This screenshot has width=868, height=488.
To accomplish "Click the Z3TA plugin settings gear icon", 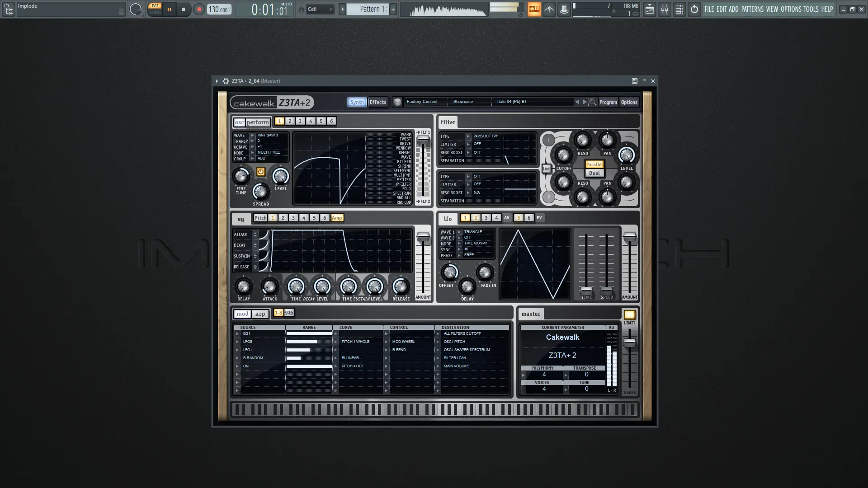I will coord(226,81).
